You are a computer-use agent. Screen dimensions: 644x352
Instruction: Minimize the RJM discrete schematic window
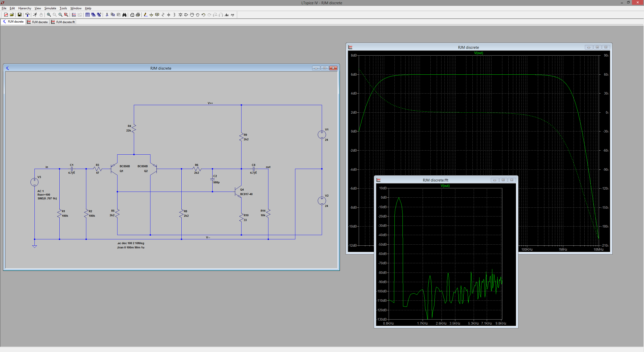pyautogui.click(x=316, y=68)
